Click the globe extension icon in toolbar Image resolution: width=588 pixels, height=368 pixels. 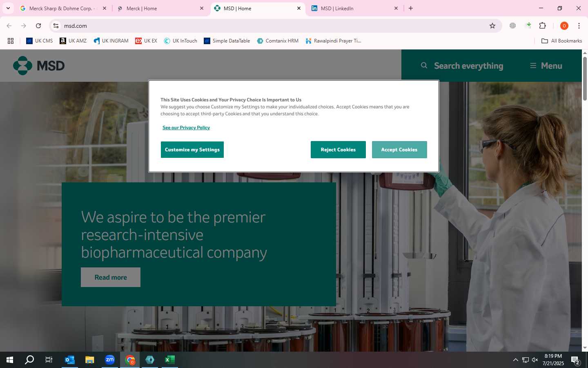click(x=513, y=26)
